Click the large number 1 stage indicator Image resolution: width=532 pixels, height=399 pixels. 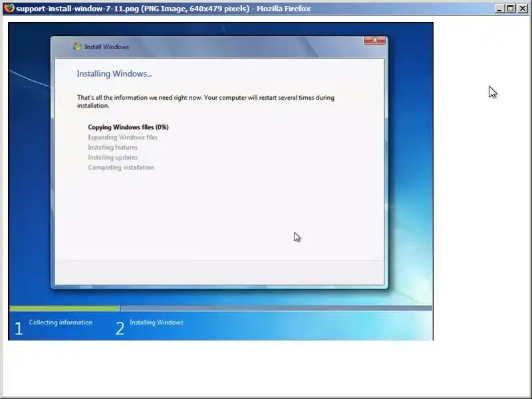pos(19,329)
